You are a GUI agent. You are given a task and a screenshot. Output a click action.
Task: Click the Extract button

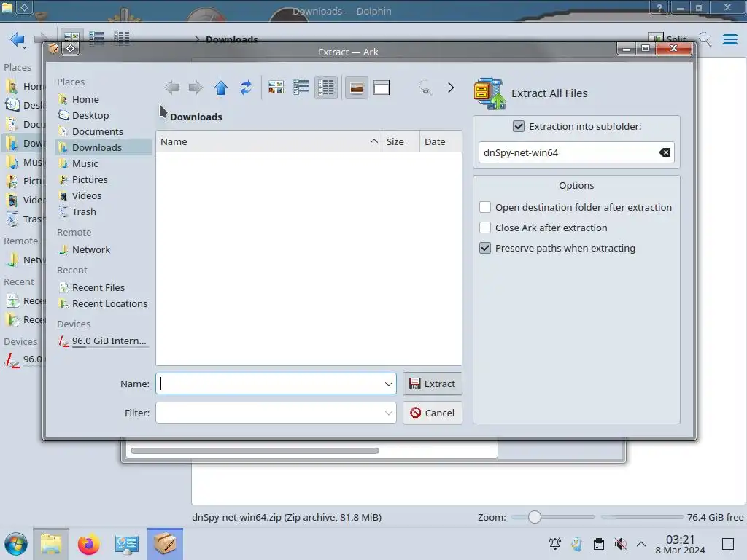[x=433, y=384]
